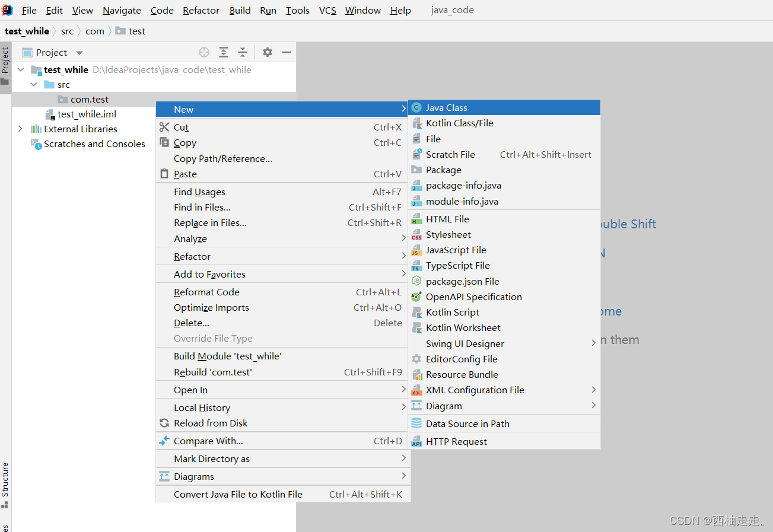Click the HTTP Request API icon

(416, 441)
